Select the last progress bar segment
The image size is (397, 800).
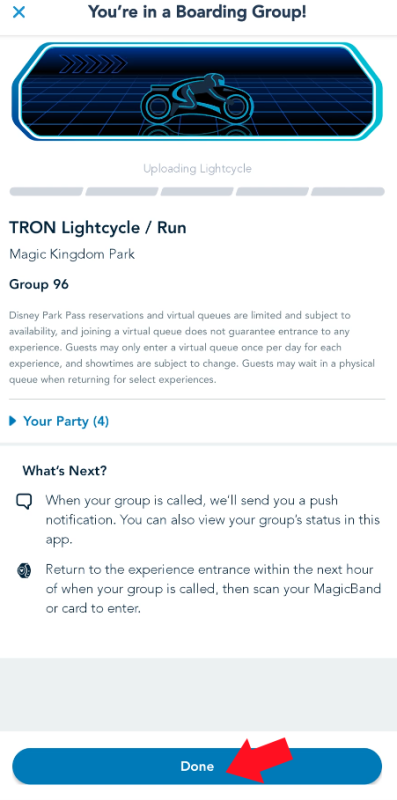click(x=348, y=192)
